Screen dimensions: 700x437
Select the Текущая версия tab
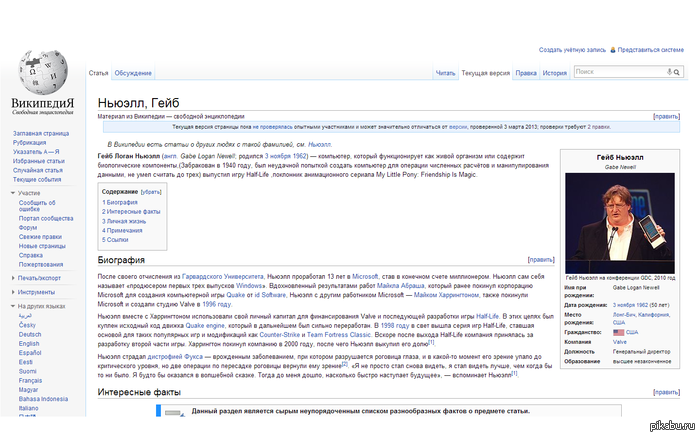[x=485, y=73]
